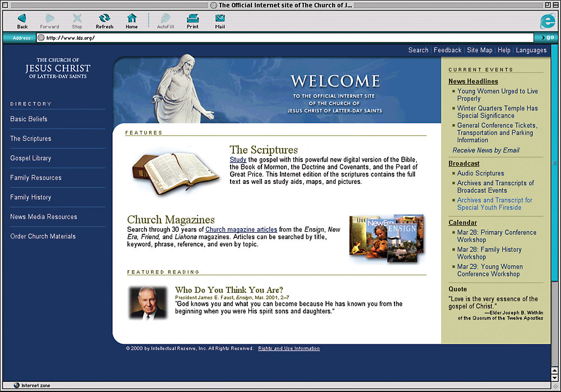This screenshot has height=392, width=561.
Task: Open Search in top navigation
Action: (419, 50)
